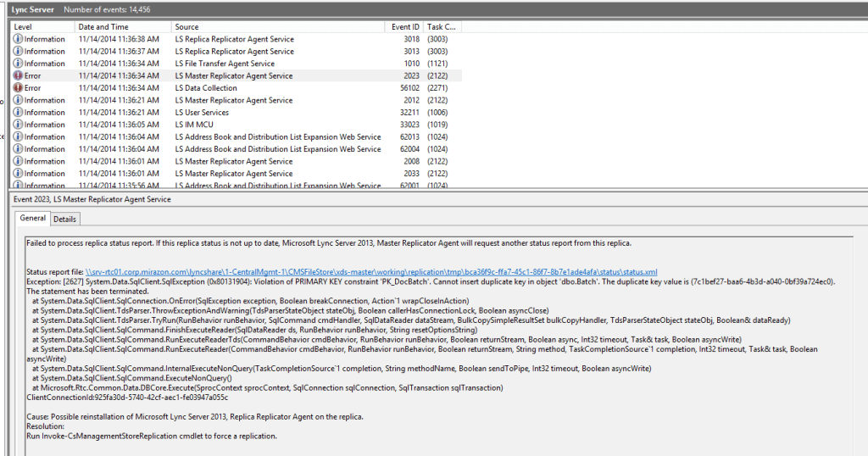Click Information icon of event 2012 row

coord(18,100)
